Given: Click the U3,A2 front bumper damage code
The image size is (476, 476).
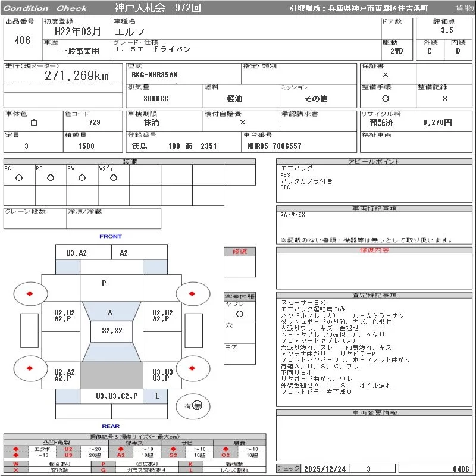Looking at the screenshot, I should tap(77, 253).
